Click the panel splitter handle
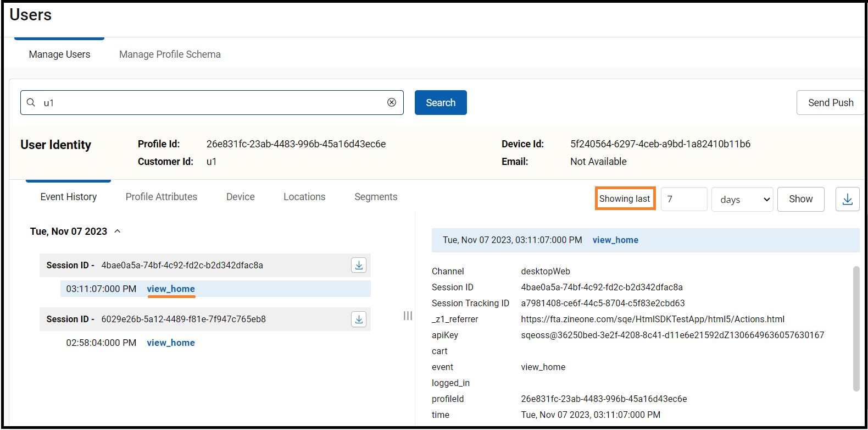This screenshot has width=868, height=430. click(x=408, y=316)
